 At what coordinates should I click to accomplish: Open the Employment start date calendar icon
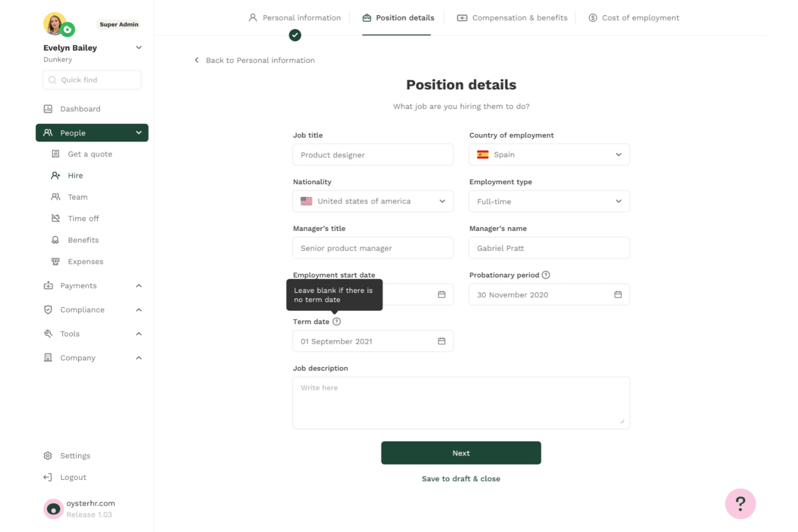[x=442, y=295]
